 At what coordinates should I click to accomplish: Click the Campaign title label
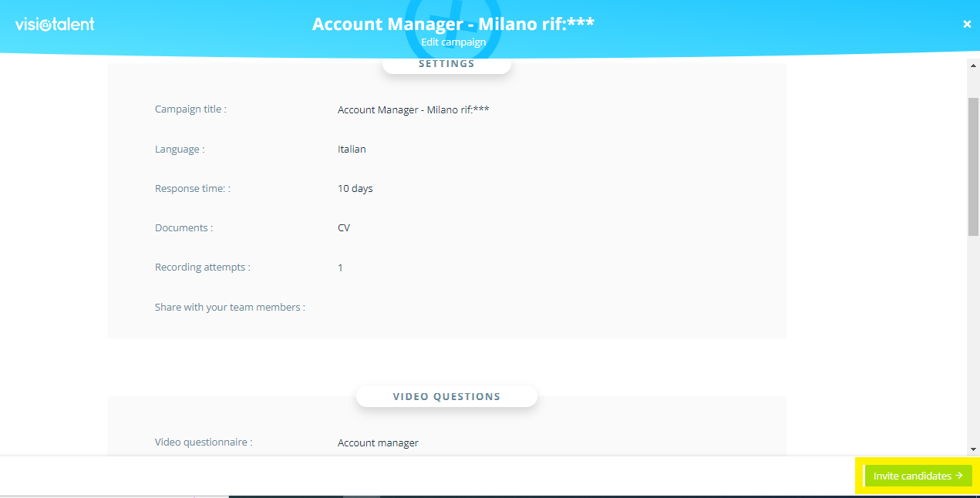coord(190,109)
